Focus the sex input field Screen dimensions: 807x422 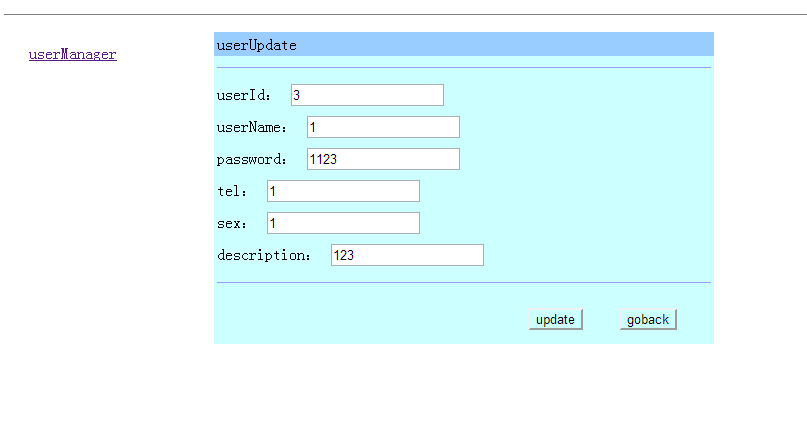coord(343,223)
